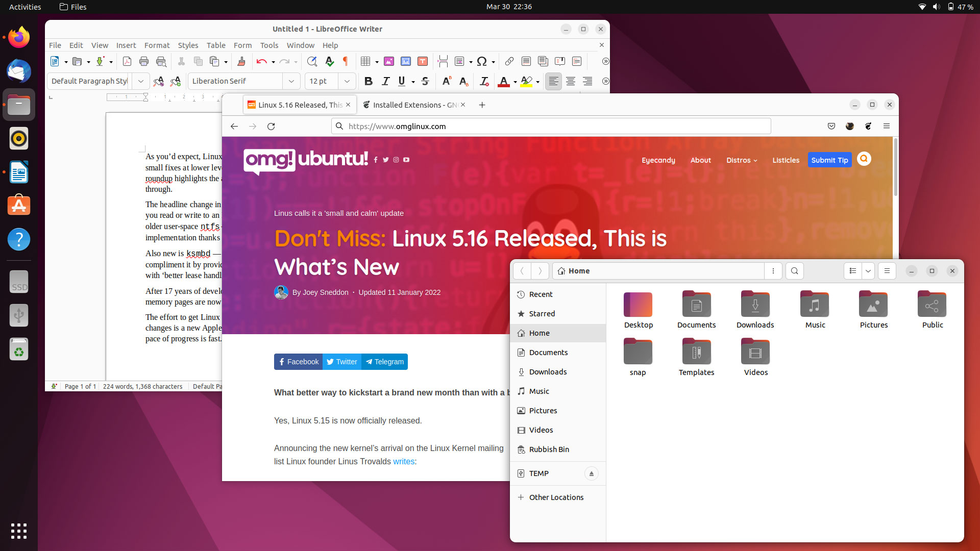Click the Bold formatting icon
This screenshot has width=980, height=551.
367,81
